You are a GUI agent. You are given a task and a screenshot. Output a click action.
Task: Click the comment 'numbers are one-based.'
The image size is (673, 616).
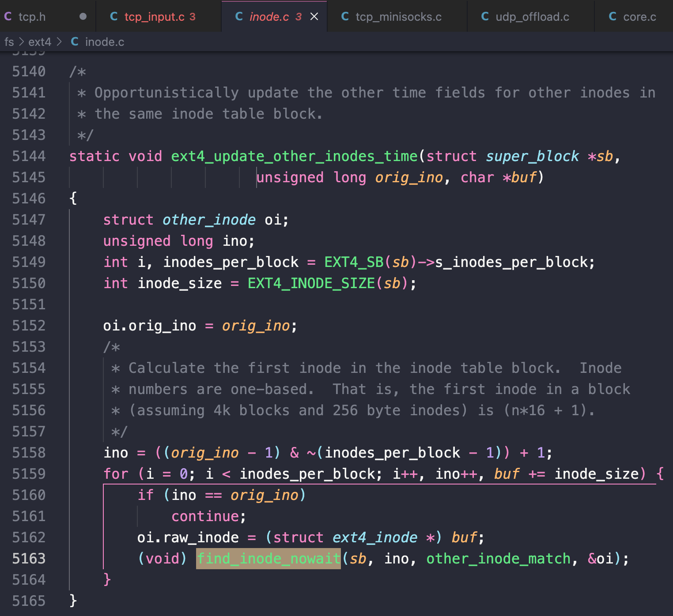[221, 389]
